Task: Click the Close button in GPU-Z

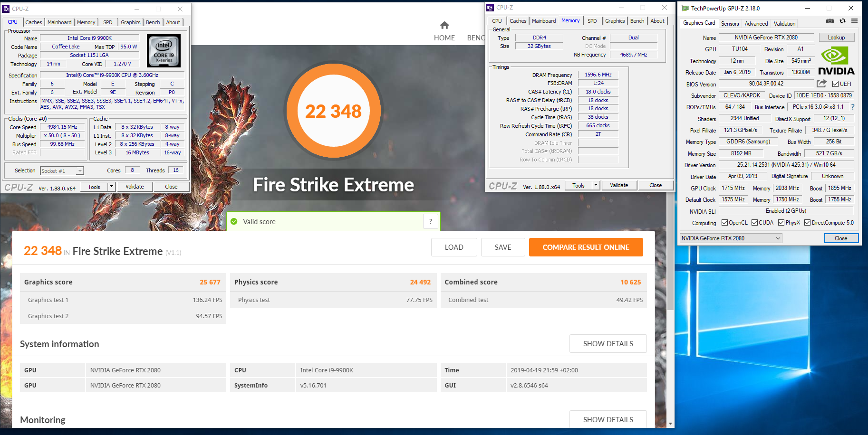Action: (x=841, y=238)
